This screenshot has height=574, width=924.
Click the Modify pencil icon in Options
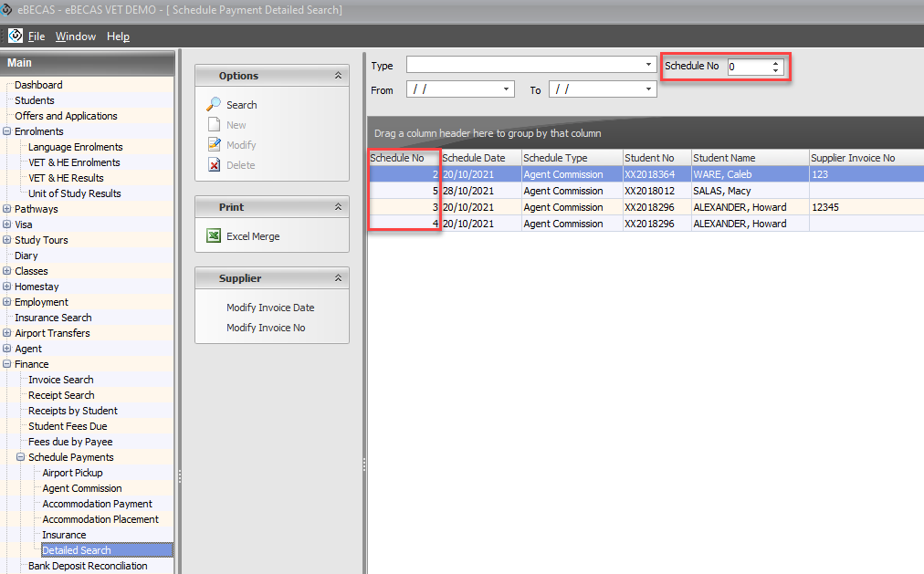214,145
